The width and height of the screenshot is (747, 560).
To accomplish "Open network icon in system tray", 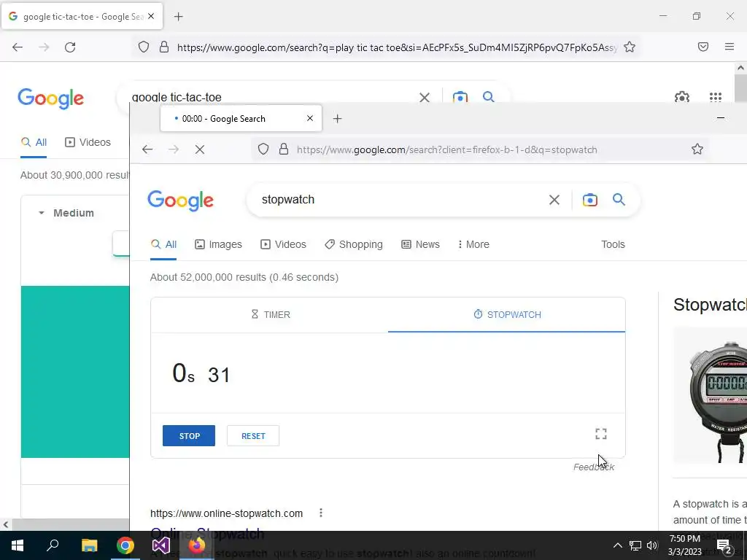I will (x=635, y=545).
